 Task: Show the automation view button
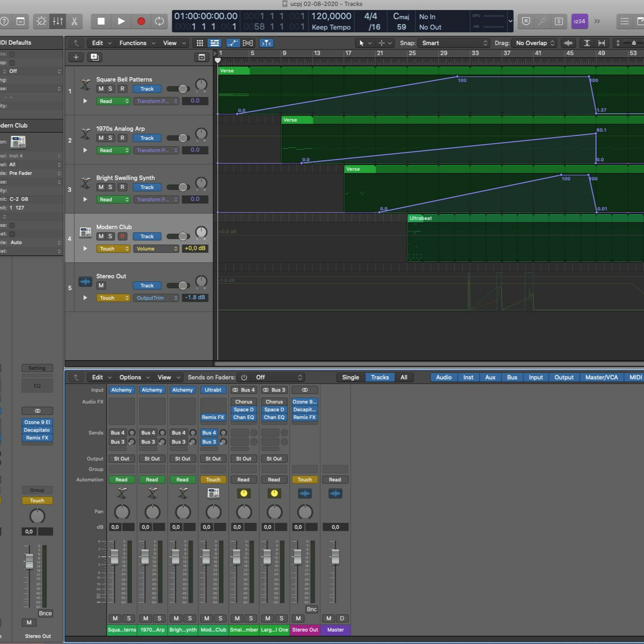point(233,43)
